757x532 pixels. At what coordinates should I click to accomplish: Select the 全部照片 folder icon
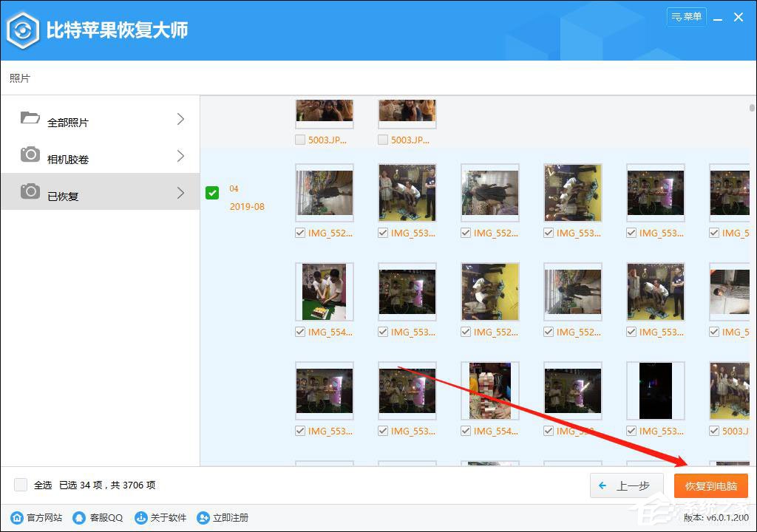point(30,118)
